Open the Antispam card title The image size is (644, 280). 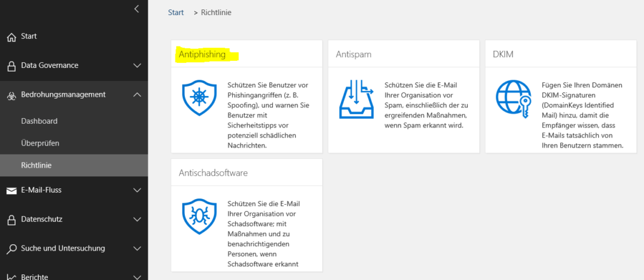click(353, 54)
